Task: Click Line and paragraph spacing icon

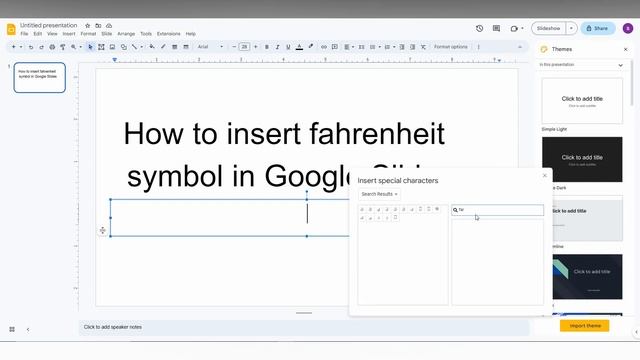Action: pos(361,47)
